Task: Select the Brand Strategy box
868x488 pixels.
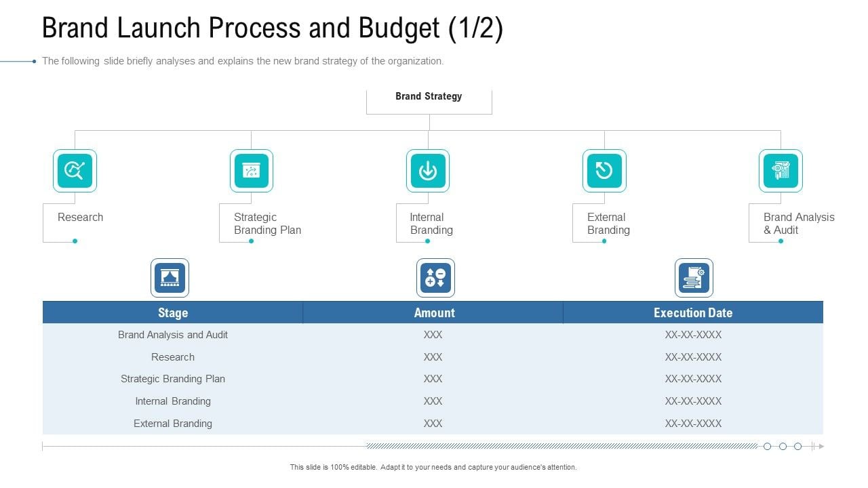Action: 429,102
